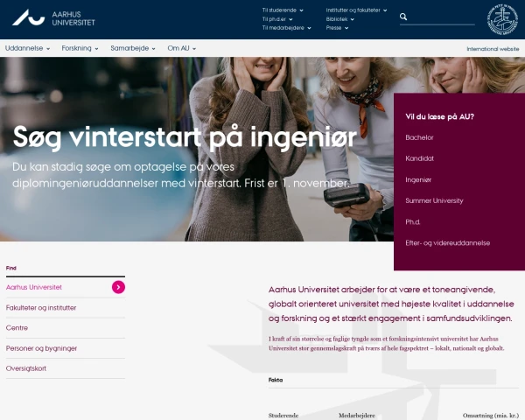
Task: Open the Summer University link
Action: 434,200
